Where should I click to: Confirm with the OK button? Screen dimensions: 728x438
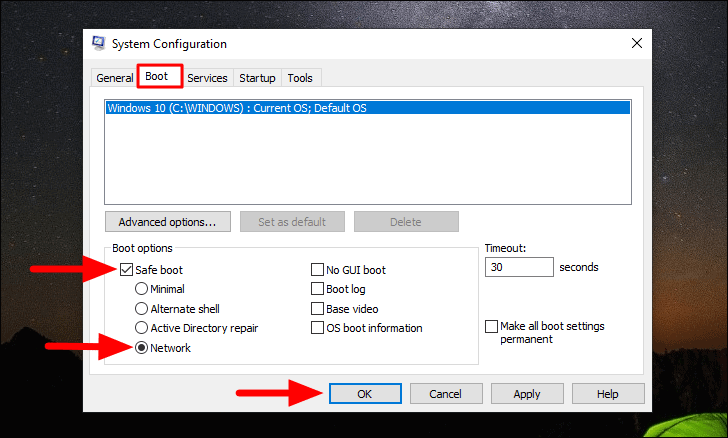tap(365, 394)
